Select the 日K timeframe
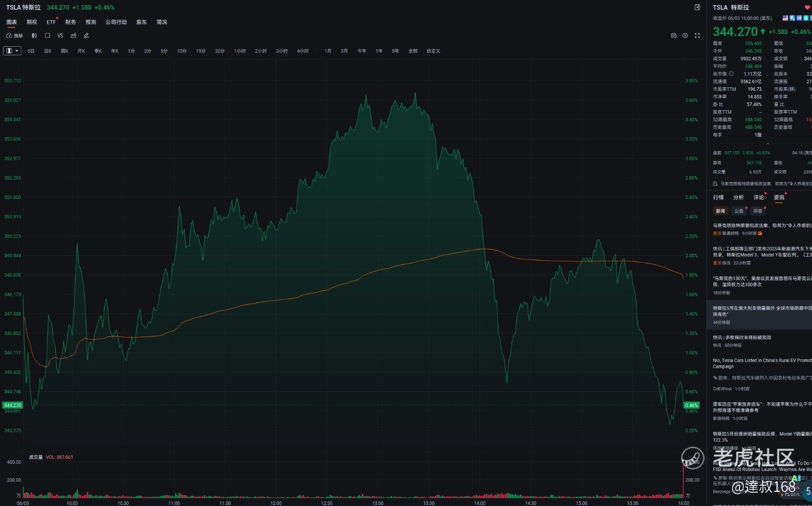 48,51
